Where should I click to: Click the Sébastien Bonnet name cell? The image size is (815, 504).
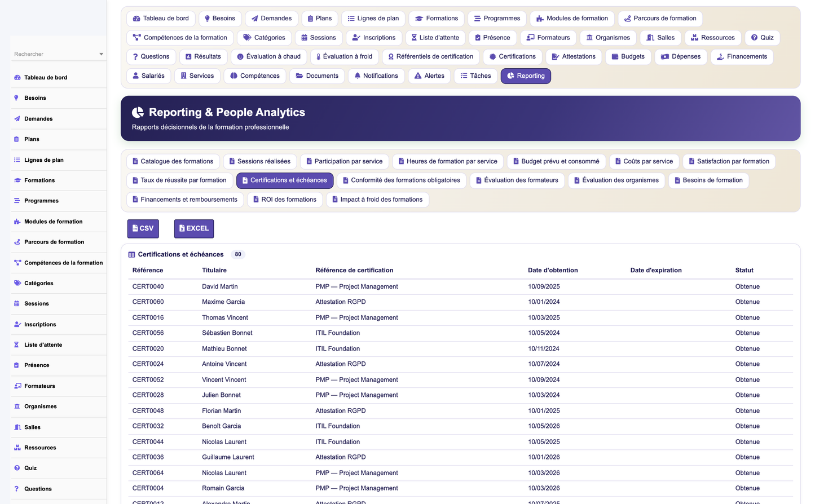(227, 333)
